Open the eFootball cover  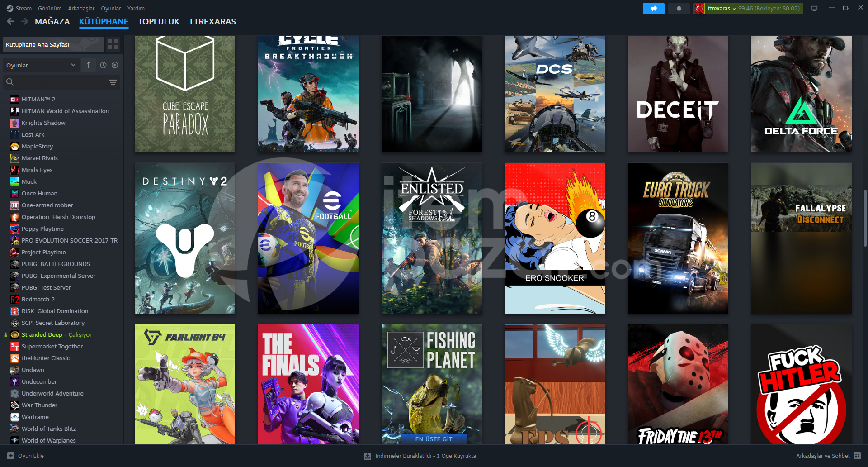coord(308,238)
